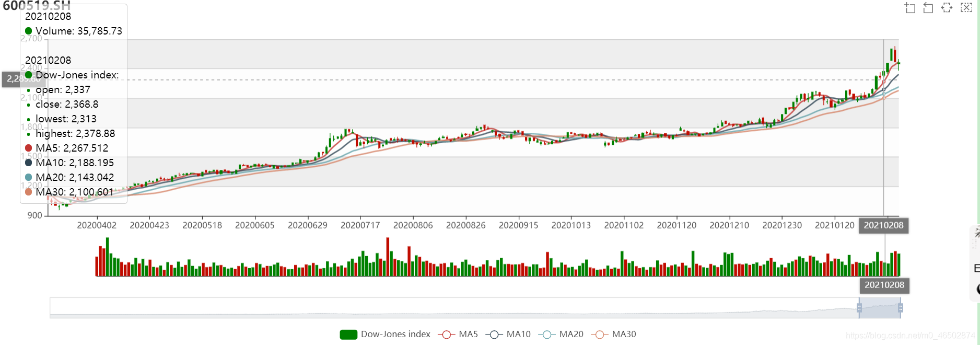Toggle the MA5 legend line
Screen dimensions: 980x345
point(458,335)
